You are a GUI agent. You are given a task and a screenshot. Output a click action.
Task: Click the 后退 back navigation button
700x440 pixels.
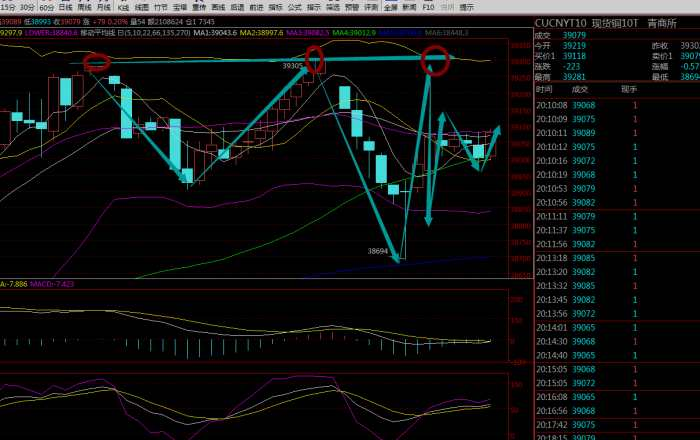click(237, 7)
